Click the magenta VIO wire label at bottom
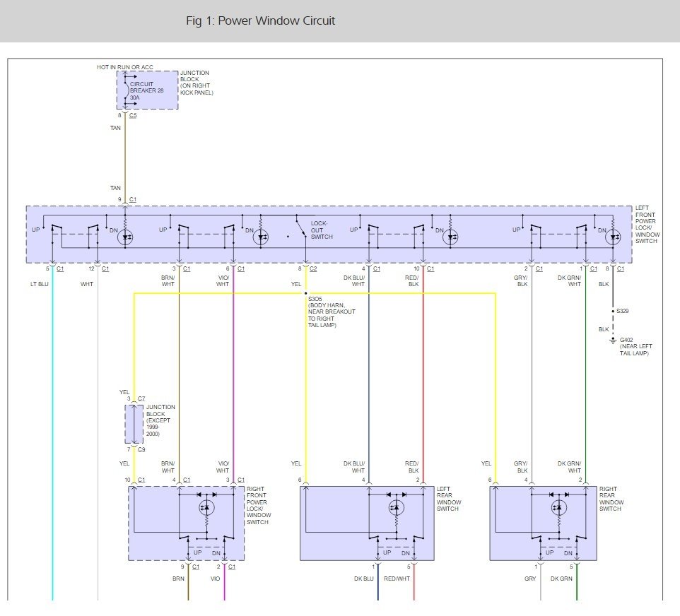Screen dimensions: 680x616 tap(215, 579)
